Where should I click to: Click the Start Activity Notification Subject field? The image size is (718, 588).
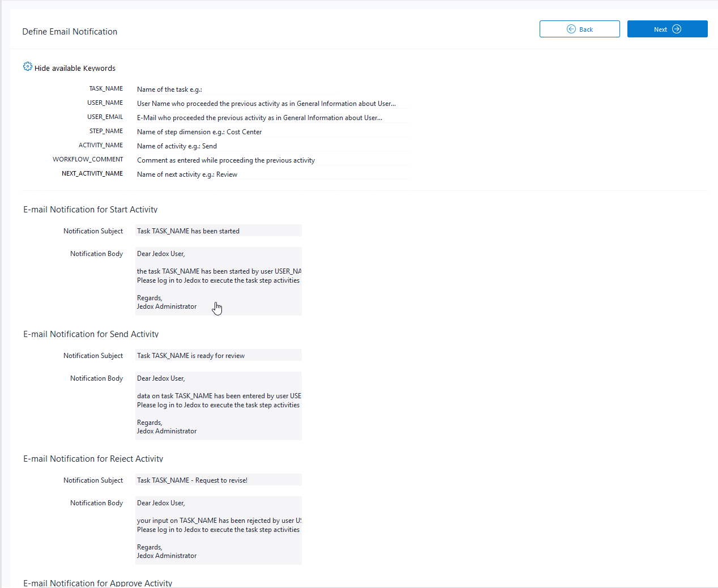[x=218, y=231]
